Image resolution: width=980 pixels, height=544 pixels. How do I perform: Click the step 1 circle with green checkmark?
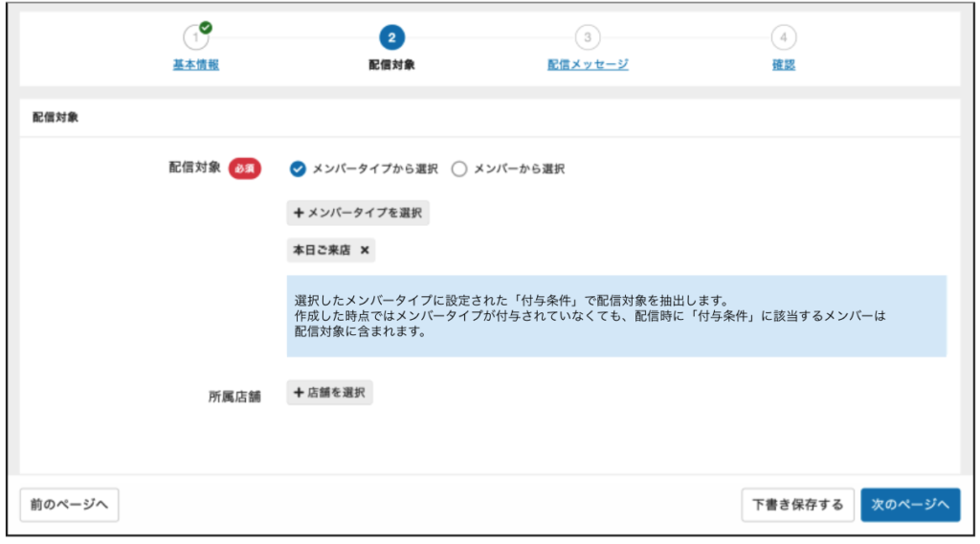click(196, 38)
